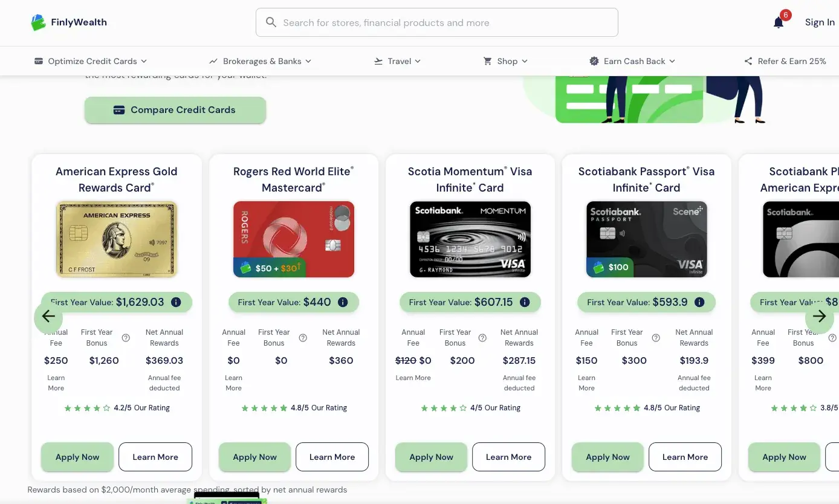Click the notification count badge 6
The width and height of the screenshot is (839, 504).
pos(786,15)
